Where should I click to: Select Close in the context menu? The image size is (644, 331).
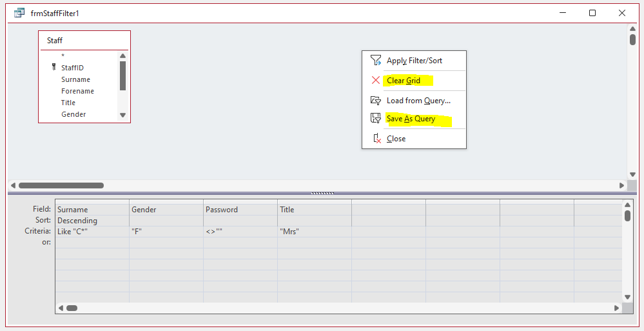(x=414, y=139)
